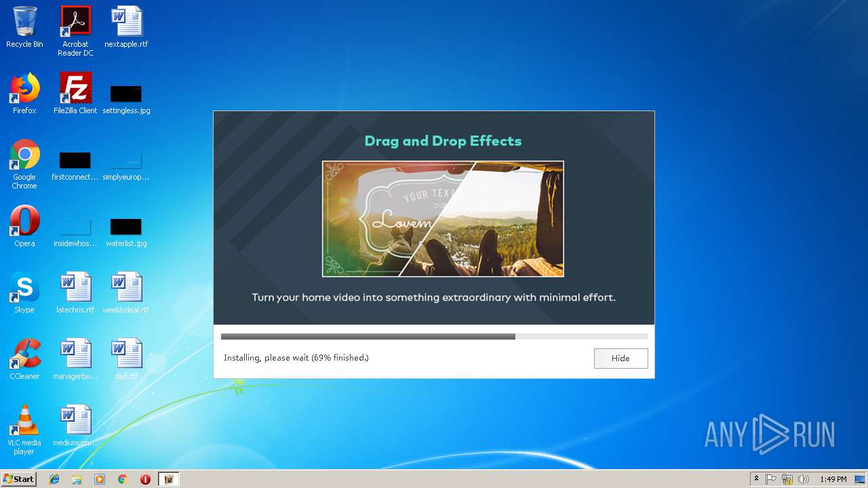Select the firstconnect file icon
Screen dimensions: 868x488
[x=75, y=166]
